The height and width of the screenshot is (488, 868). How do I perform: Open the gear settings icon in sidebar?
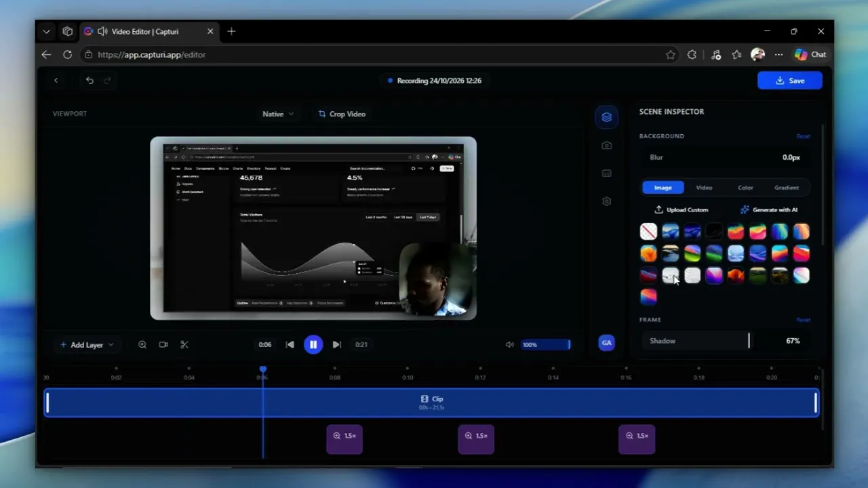click(x=606, y=201)
